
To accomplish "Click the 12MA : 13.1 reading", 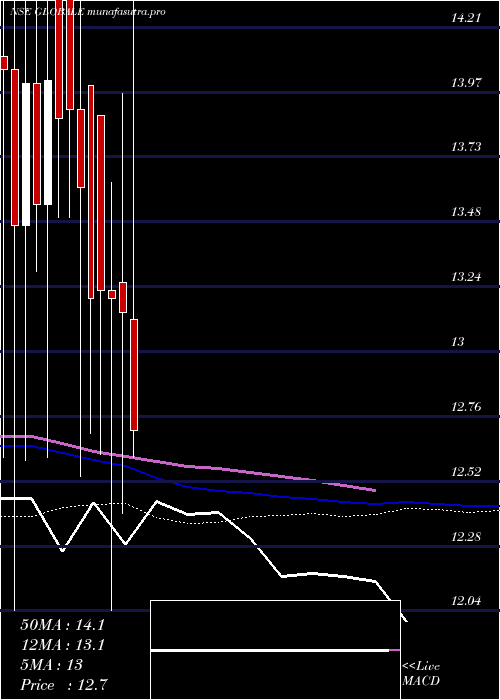I will click(x=62, y=645).
